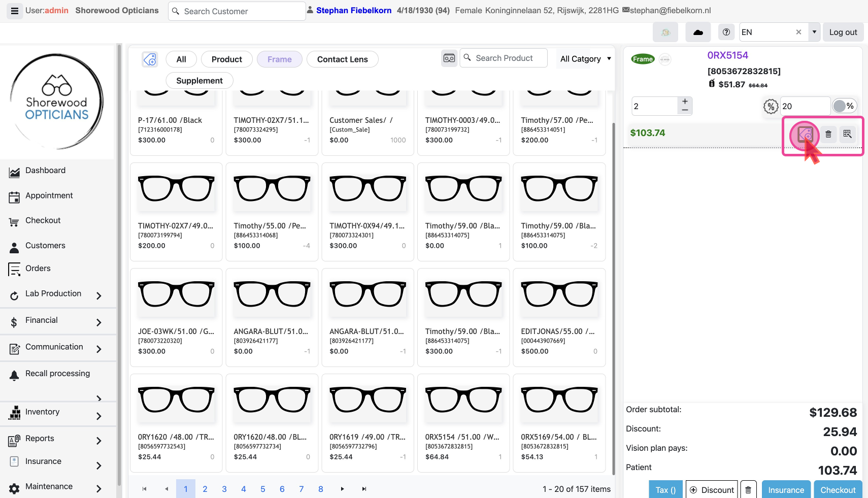Click the trash icon next to Discount
This screenshot has height=498, width=868.
click(748, 490)
